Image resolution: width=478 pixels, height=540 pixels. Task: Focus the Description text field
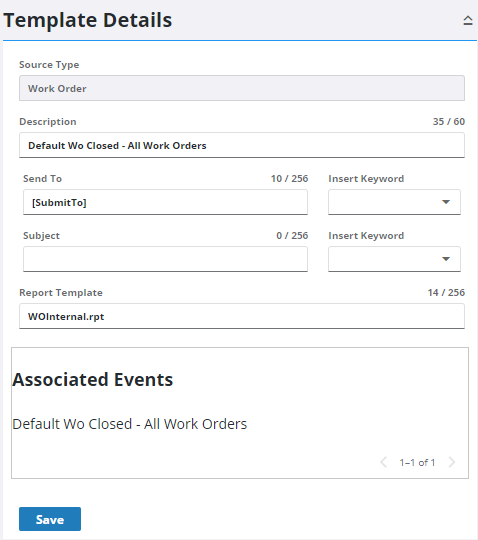(x=242, y=145)
